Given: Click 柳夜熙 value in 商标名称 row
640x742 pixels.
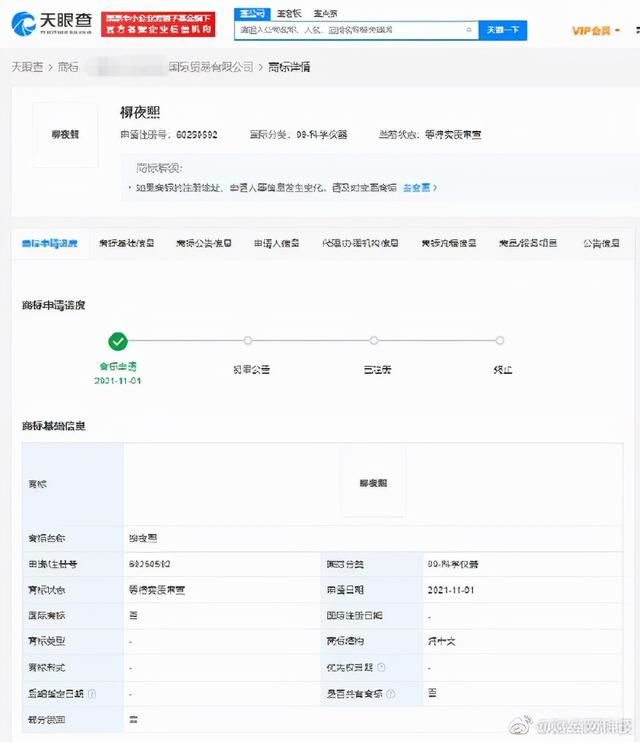Looking at the screenshot, I should [x=143, y=539].
